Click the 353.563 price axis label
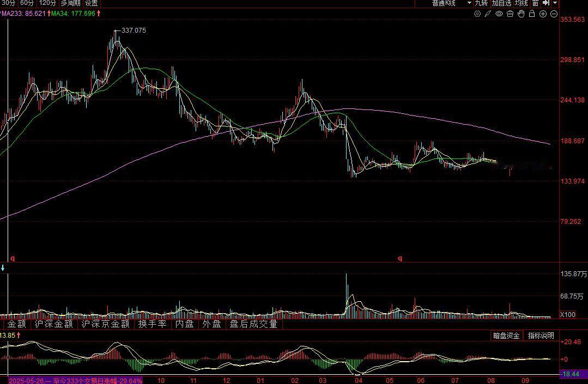 click(572, 20)
